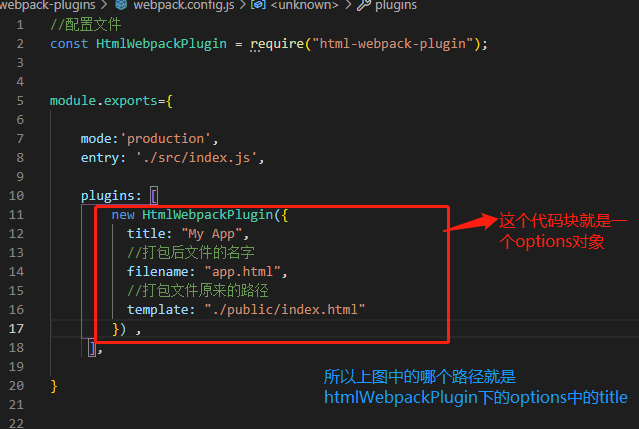639x429 pixels.
Task: Click the file icon beside webpack.config.js
Action: click(121, 5)
